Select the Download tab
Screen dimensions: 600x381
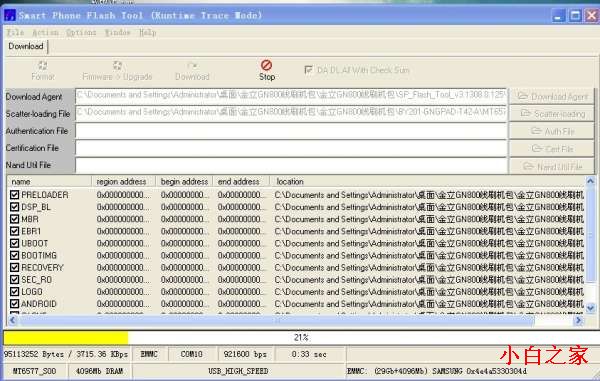pyautogui.click(x=26, y=46)
